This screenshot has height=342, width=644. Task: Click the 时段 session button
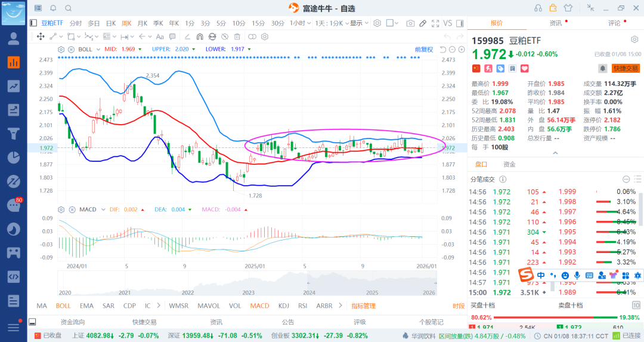[459, 306]
